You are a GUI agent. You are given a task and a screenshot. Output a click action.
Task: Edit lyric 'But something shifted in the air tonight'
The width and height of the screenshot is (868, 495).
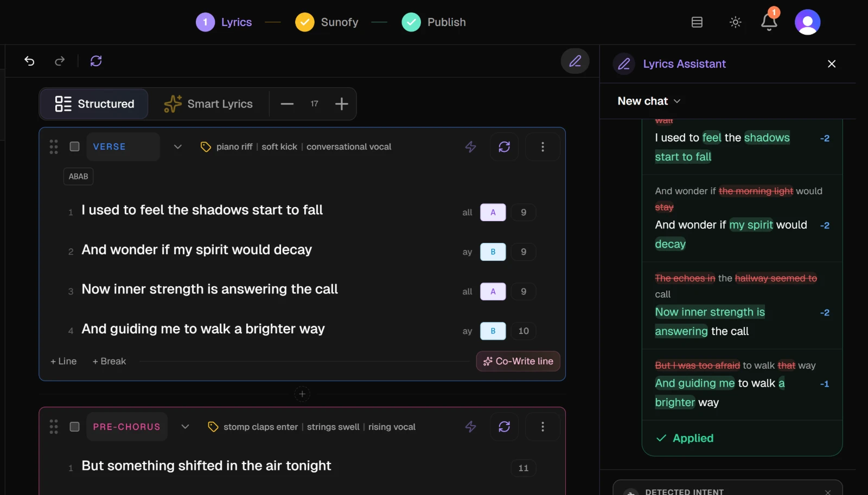pyautogui.click(x=206, y=466)
